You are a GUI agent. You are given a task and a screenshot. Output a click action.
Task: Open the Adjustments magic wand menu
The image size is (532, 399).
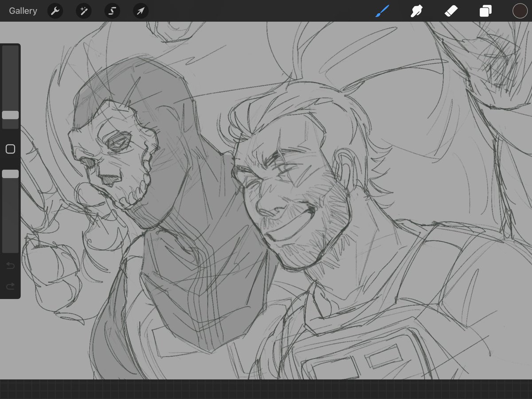point(83,11)
